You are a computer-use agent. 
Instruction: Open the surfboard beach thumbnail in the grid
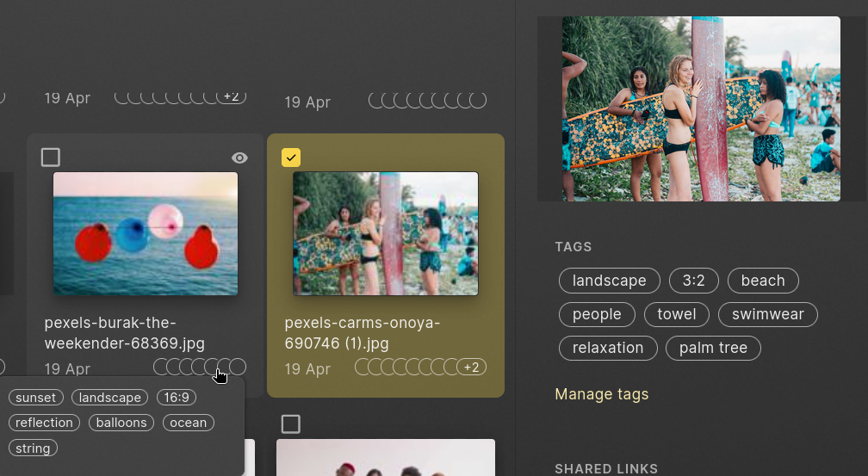[386, 233]
